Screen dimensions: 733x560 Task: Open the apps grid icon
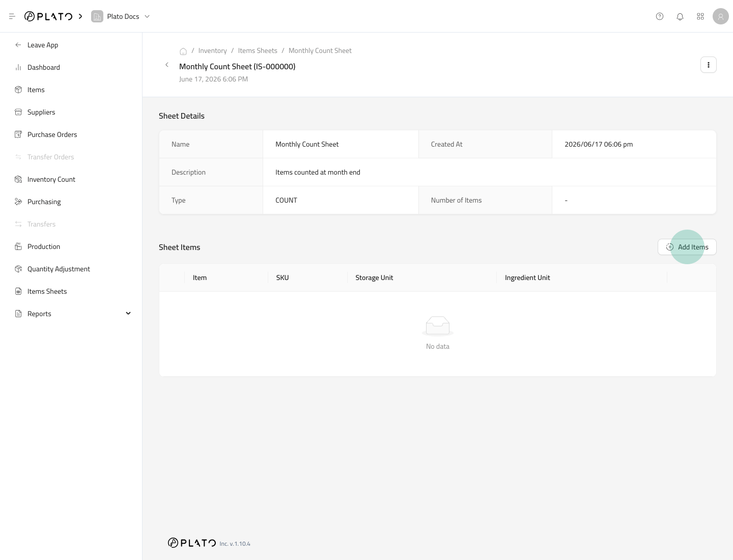[700, 16]
